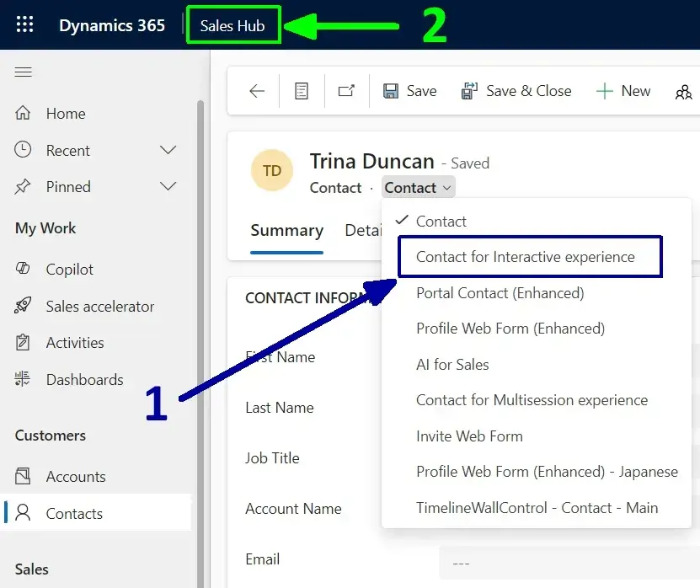Click the Accounts icon in Customers

(23, 476)
